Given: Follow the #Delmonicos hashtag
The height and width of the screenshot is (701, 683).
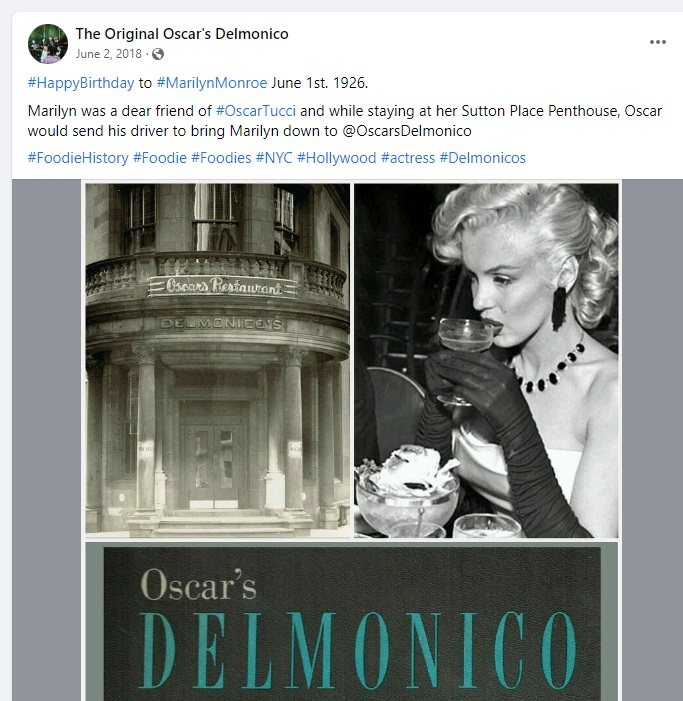Looking at the screenshot, I should (x=482, y=158).
